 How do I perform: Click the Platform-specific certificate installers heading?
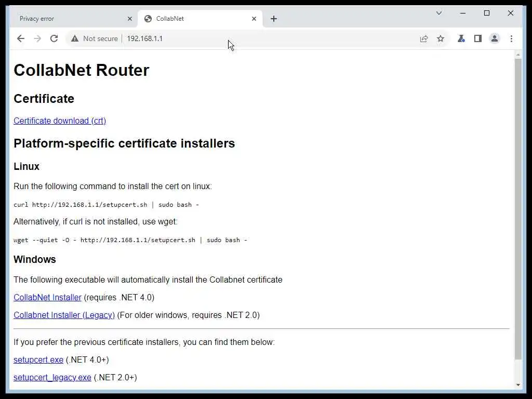coord(124,143)
